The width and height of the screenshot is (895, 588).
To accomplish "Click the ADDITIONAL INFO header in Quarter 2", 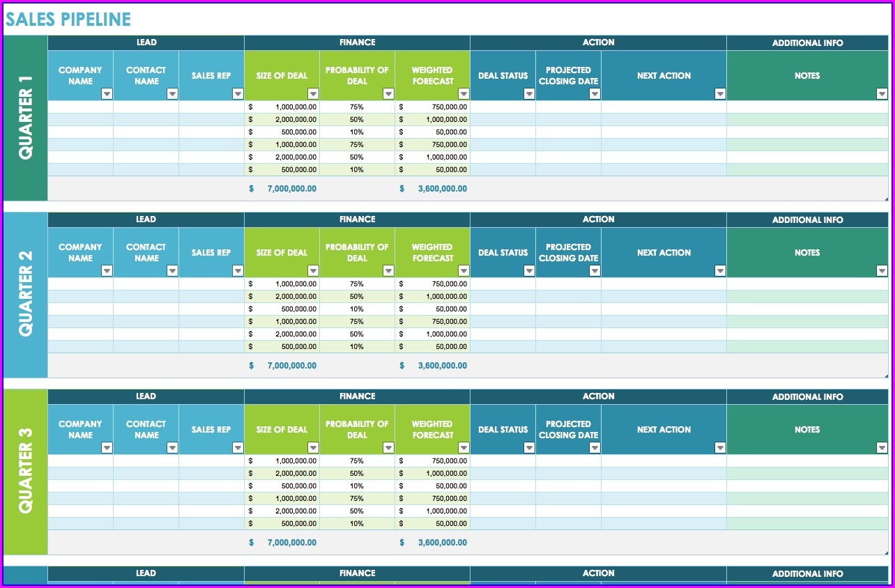I will [808, 219].
